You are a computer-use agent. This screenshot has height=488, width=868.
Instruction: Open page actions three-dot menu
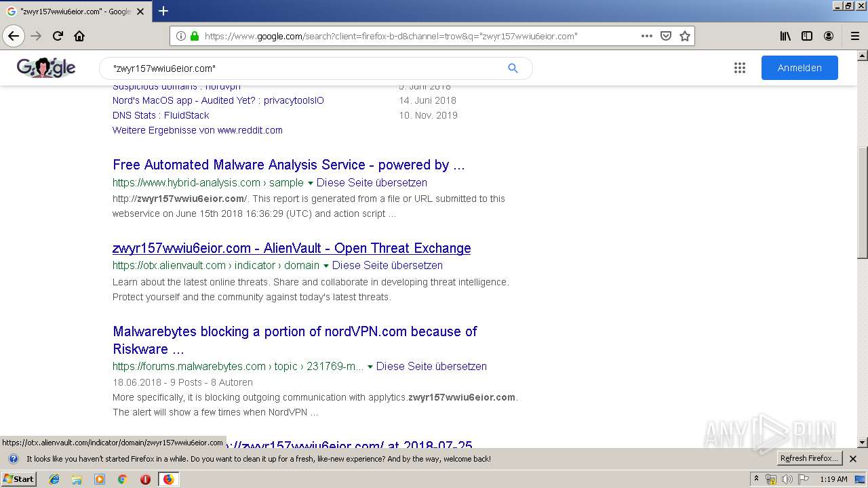coord(646,36)
